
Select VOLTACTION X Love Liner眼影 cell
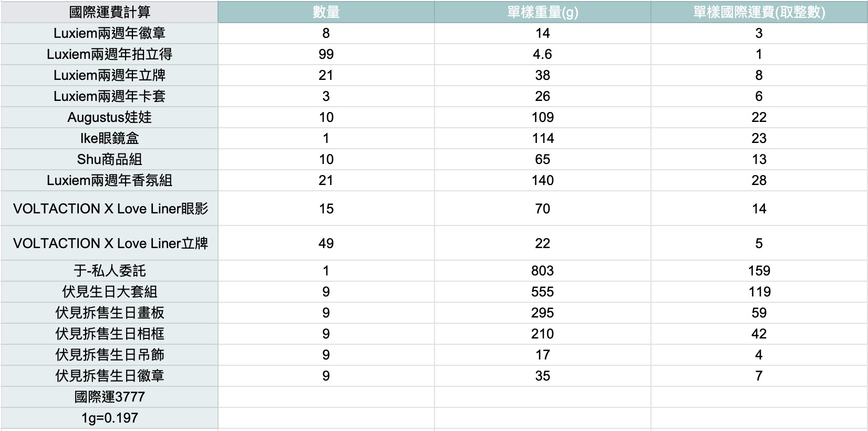point(109,209)
